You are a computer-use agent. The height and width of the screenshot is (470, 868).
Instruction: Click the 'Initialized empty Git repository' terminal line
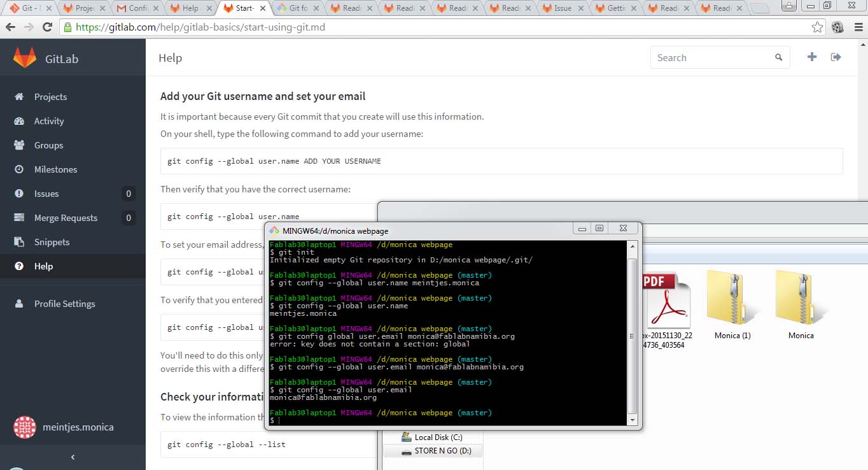(401, 260)
